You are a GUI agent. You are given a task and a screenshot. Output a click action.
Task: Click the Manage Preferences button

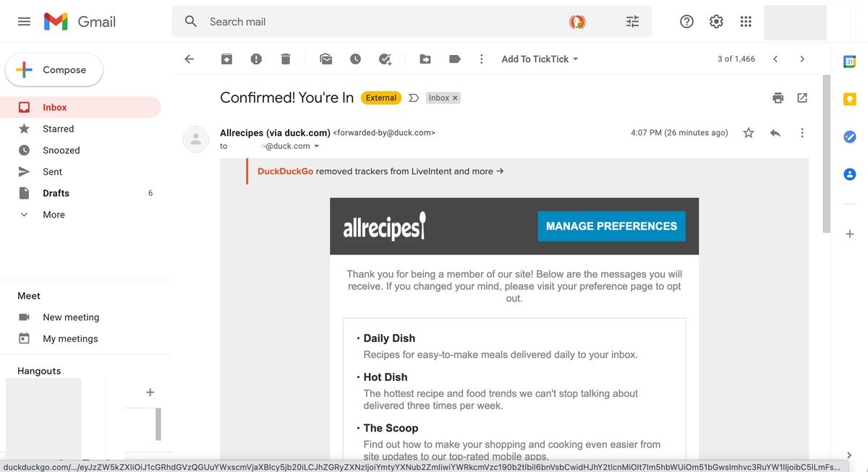coord(611,226)
